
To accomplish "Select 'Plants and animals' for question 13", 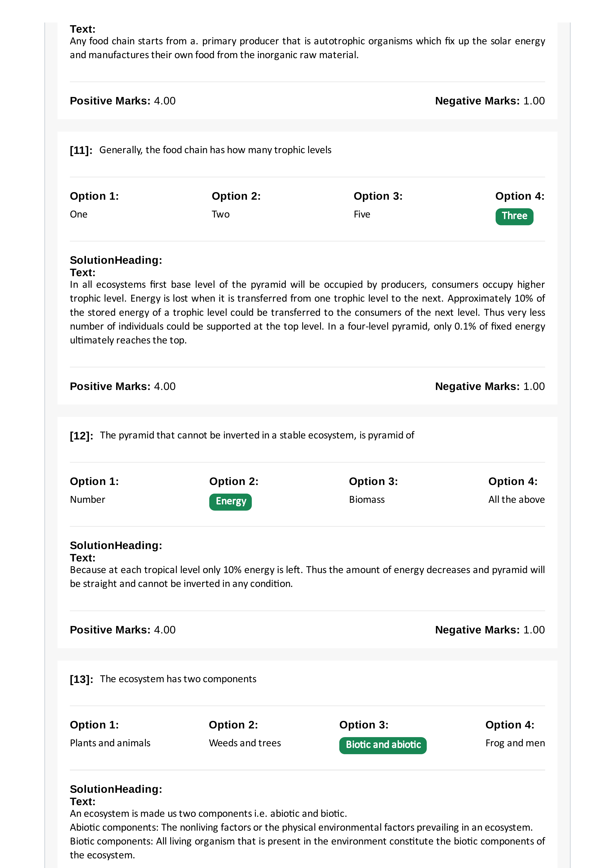I will click(110, 743).
